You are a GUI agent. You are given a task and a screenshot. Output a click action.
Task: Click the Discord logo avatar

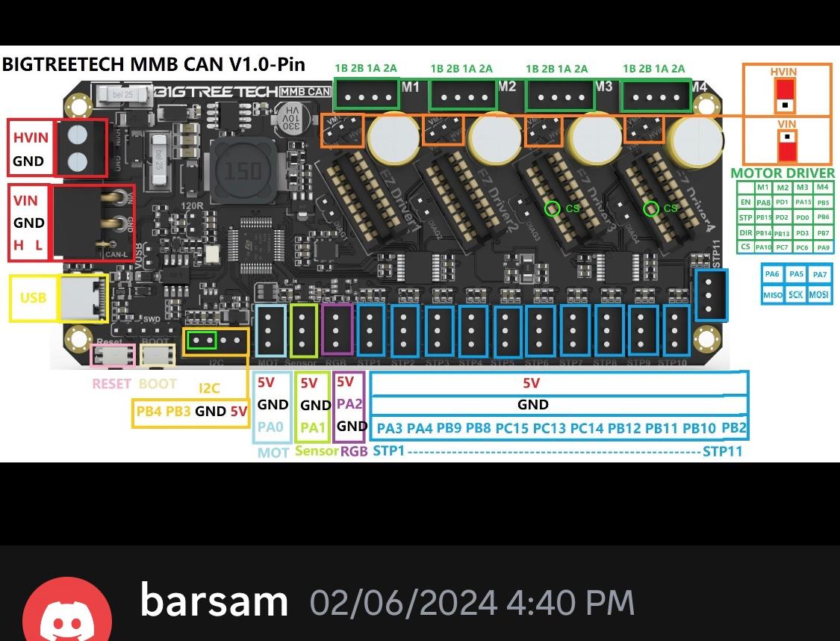pyautogui.click(x=67, y=614)
